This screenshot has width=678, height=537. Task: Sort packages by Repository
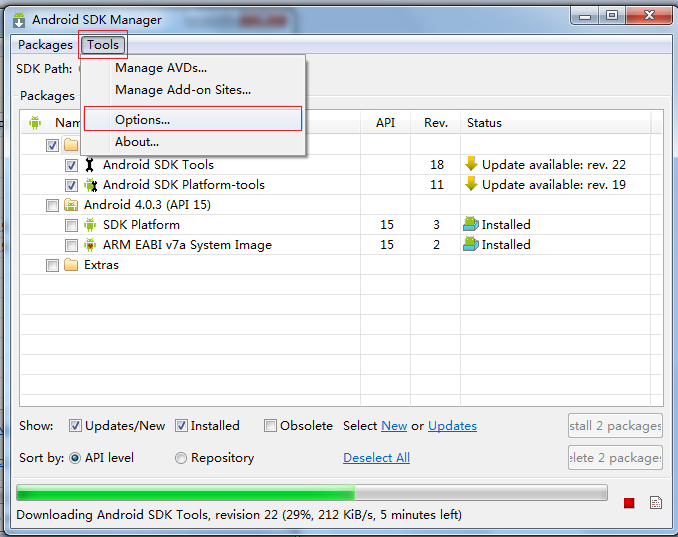tap(181, 458)
